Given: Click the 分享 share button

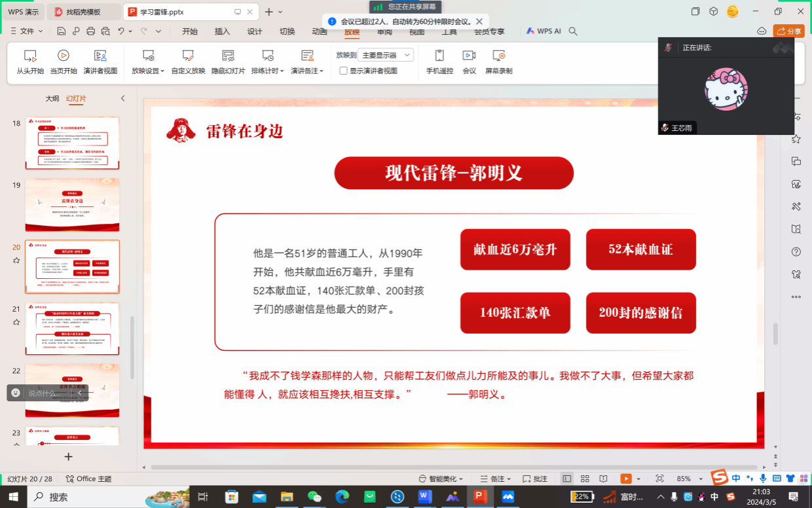Looking at the screenshot, I should coord(788,31).
